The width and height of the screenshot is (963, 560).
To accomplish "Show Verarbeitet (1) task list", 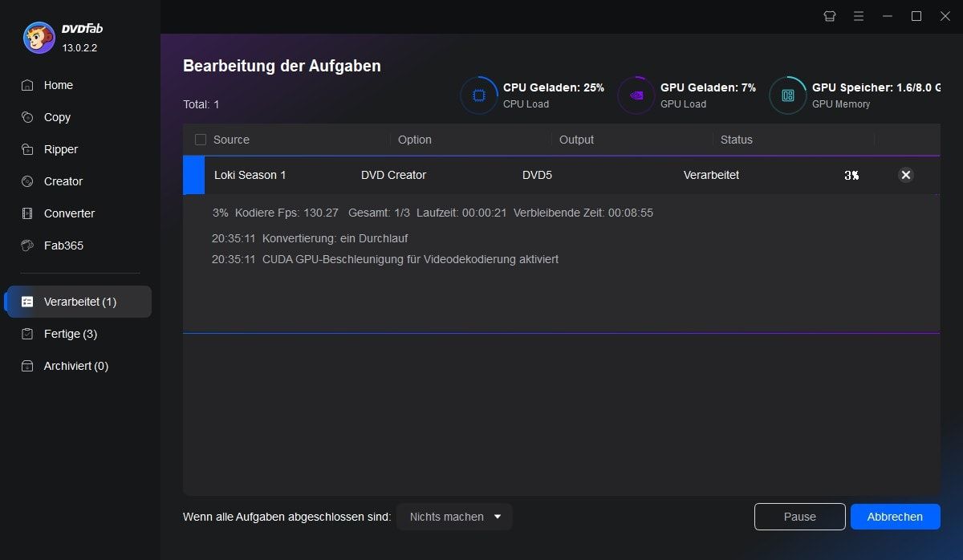I will click(x=78, y=302).
